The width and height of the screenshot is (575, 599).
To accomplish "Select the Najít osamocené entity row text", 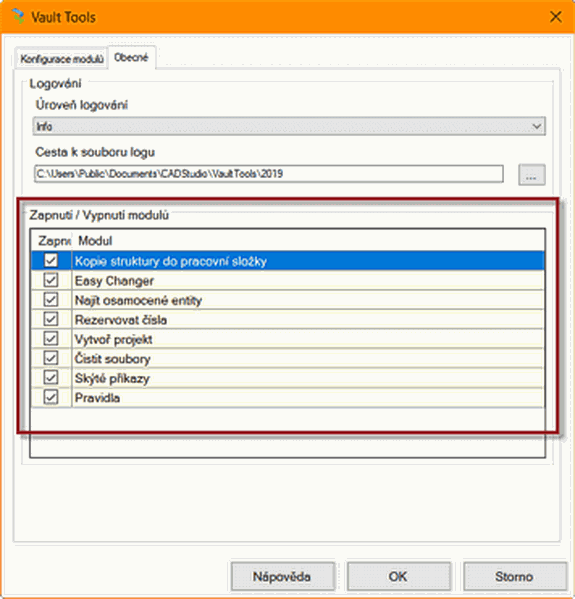I will tap(138, 300).
